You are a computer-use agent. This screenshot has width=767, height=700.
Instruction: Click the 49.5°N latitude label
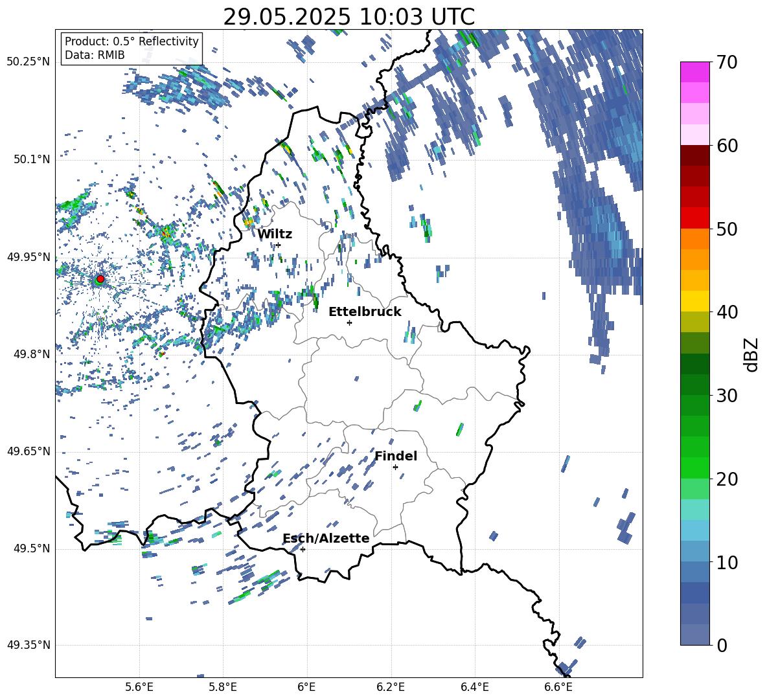click(32, 548)
